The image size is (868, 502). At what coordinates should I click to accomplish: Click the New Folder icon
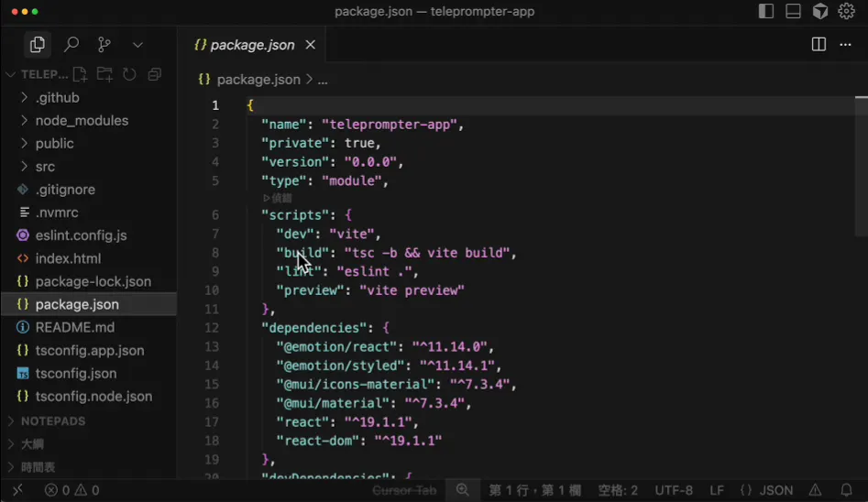pos(104,74)
